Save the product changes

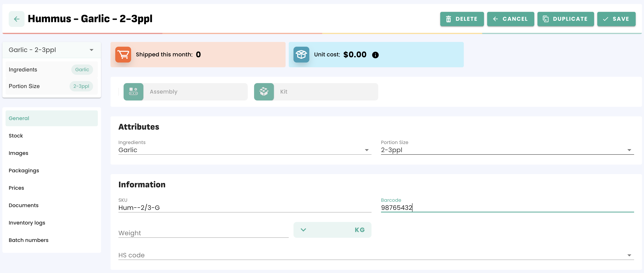[616, 19]
